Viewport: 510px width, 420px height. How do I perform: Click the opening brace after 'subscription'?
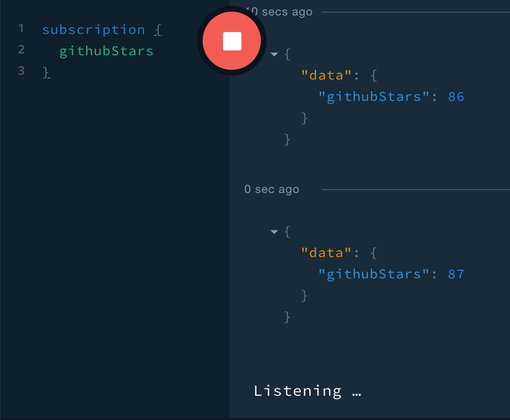159,30
